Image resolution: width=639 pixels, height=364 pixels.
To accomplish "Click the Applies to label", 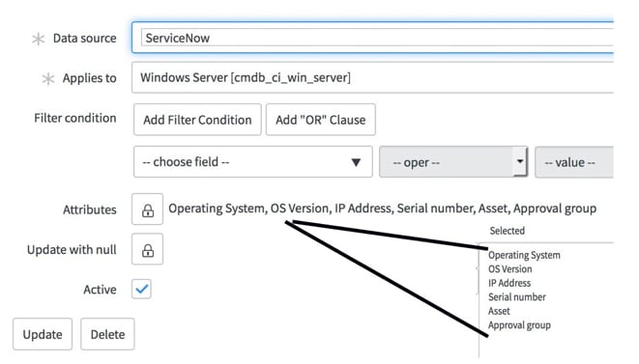I will 89,78.
